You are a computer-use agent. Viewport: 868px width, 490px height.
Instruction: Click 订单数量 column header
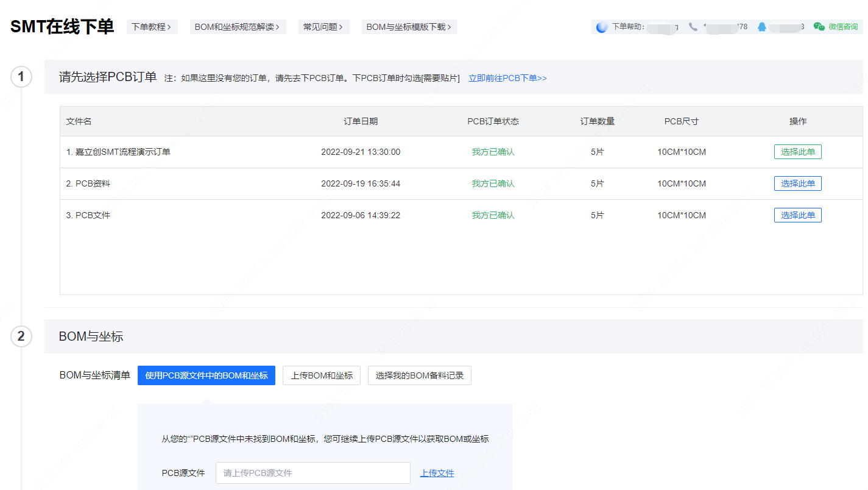tap(598, 121)
